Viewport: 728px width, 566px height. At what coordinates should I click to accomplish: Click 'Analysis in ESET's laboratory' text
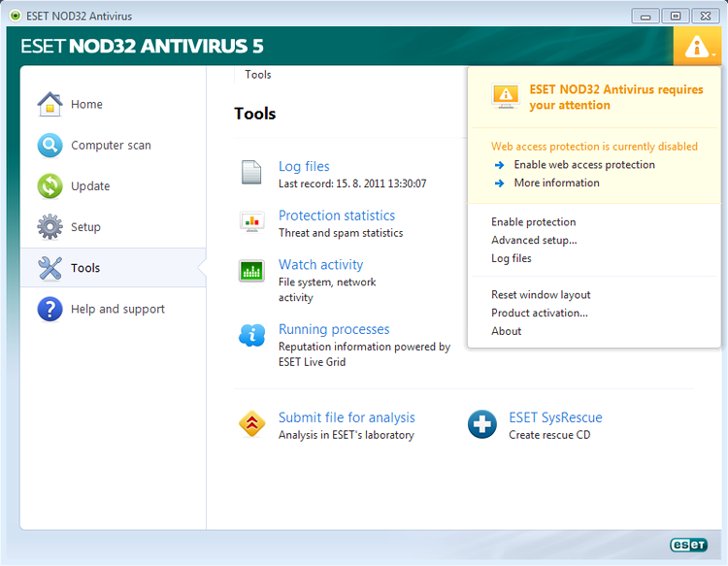(x=347, y=435)
